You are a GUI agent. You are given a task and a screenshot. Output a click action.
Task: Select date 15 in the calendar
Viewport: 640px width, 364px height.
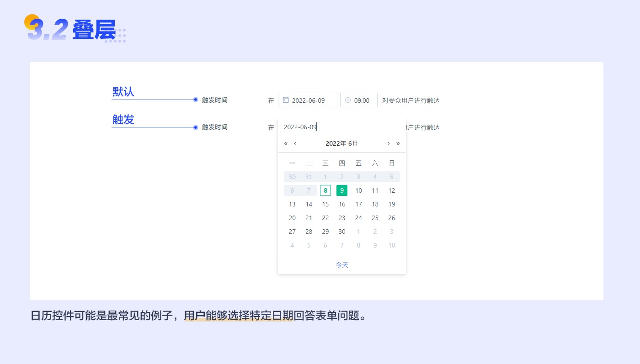(x=325, y=204)
